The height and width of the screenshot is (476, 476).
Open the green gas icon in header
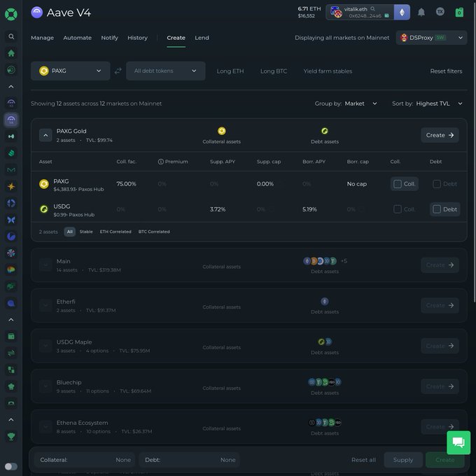pyautogui.click(x=459, y=12)
